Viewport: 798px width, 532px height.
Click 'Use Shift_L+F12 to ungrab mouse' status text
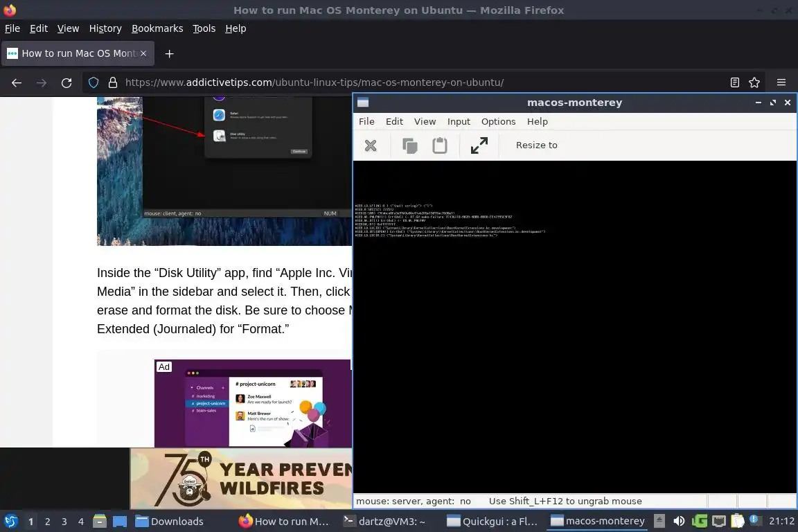(x=565, y=501)
